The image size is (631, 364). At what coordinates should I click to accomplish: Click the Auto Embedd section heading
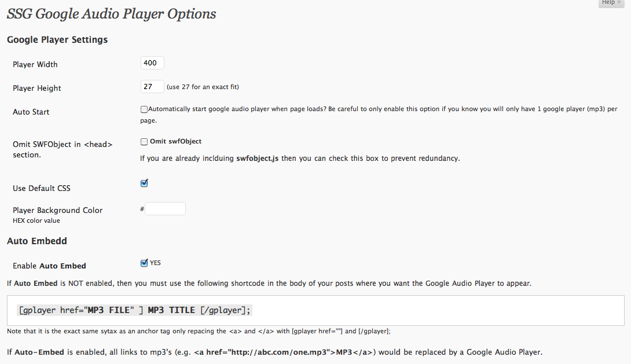(37, 241)
